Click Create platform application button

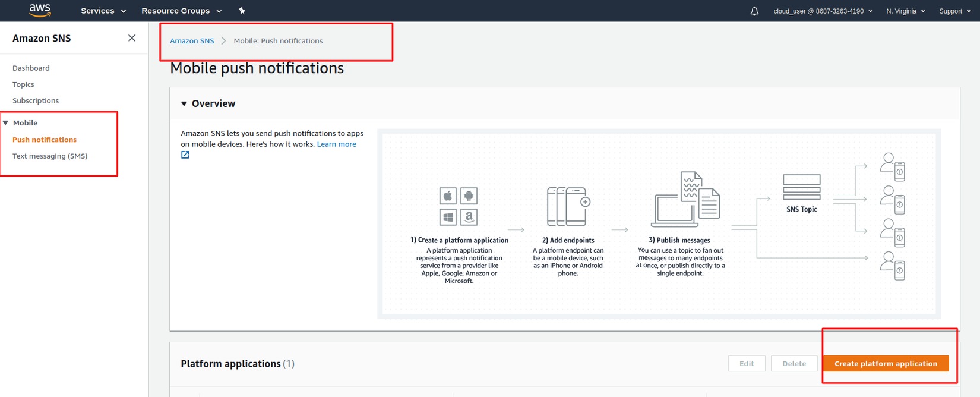[886, 363]
